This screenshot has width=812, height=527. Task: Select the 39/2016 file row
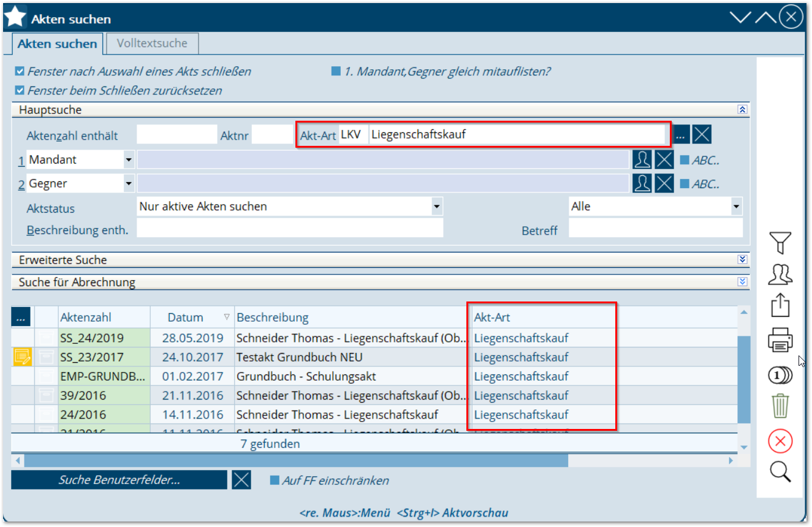click(374, 395)
